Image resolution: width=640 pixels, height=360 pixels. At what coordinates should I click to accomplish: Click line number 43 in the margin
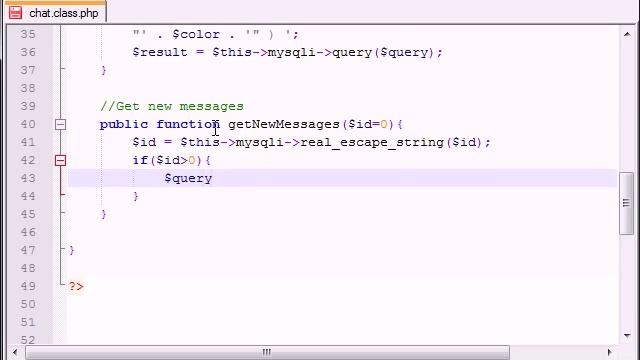tap(28, 178)
